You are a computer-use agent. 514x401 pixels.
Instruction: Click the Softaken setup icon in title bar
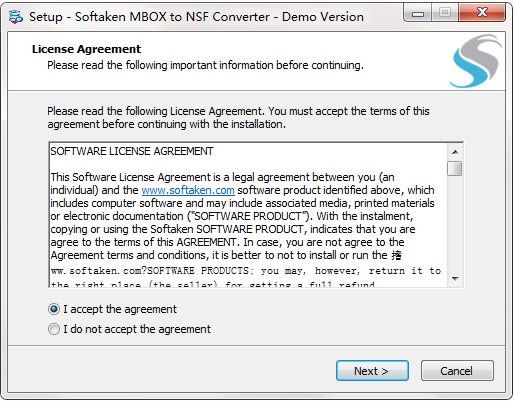(15, 17)
